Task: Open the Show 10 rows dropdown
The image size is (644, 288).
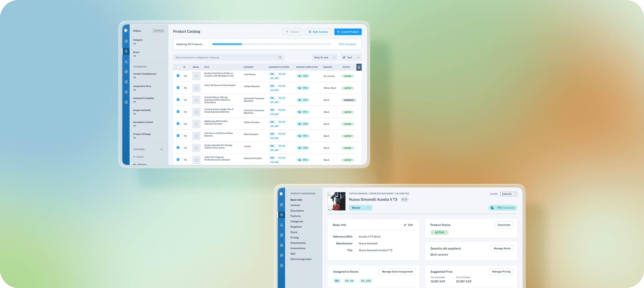Action: [324, 57]
